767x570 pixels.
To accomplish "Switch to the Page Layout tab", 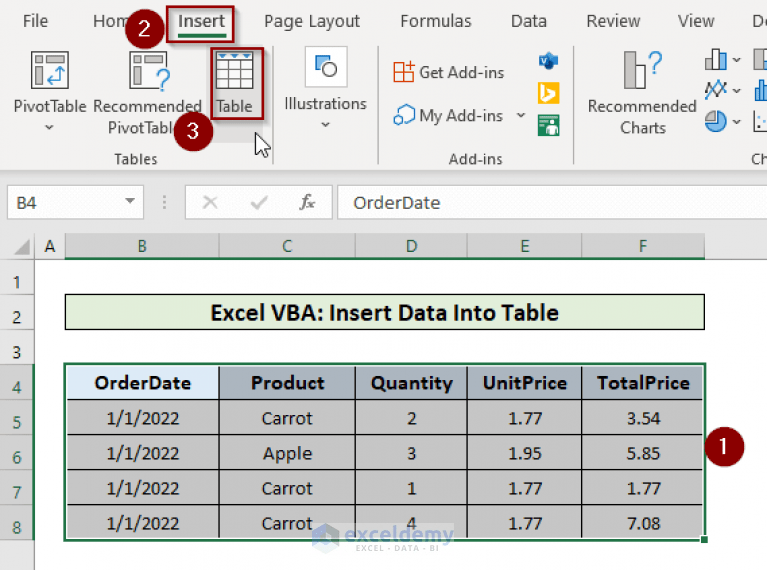I will (312, 21).
